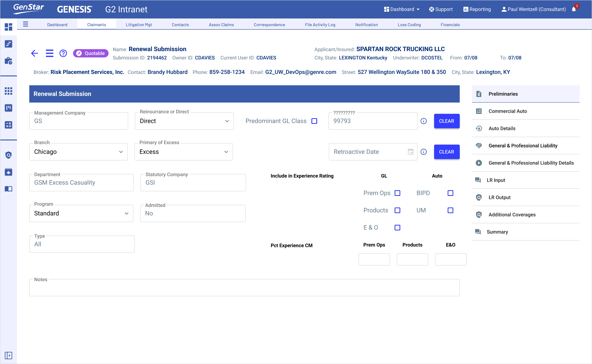The width and height of the screenshot is (592, 364).
Task: Toggle hamburger menu beside Dashboard tab
Action: (26, 24)
